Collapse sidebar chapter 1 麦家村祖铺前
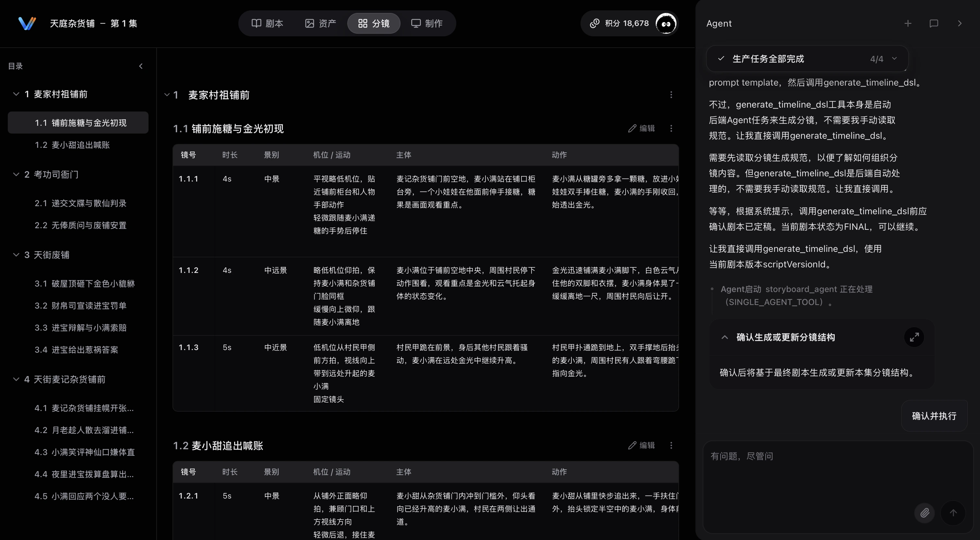The height and width of the screenshot is (540, 980). (16, 94)
